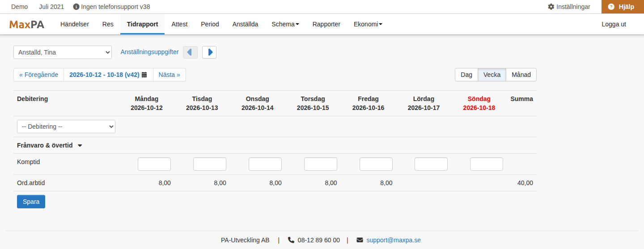Image resolution: width=644 pixels, height=249 pixels.
Task: Click the Demo label in top bar
Action: tap(19, 7)
